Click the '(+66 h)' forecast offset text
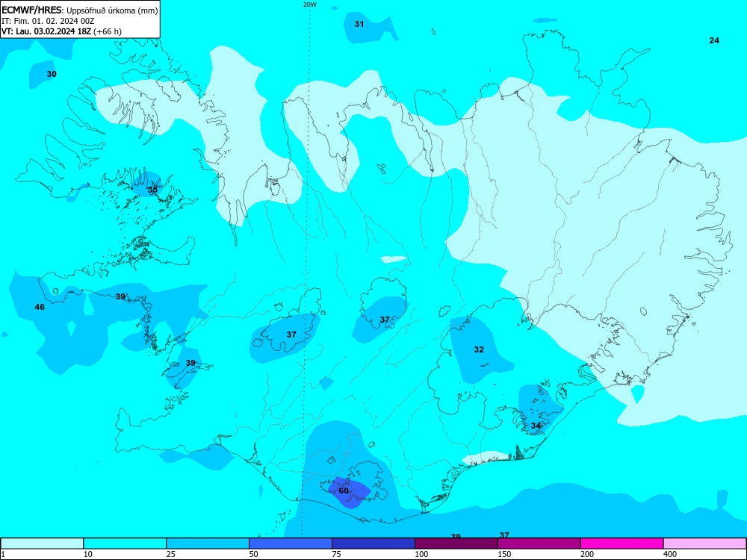 pyautogui.click(x=108, y=31)
